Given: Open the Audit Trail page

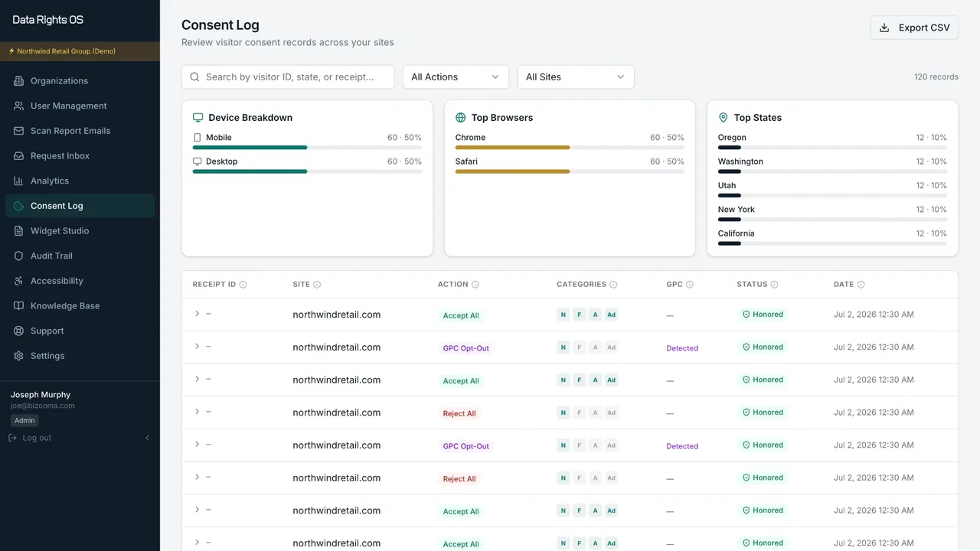Looking at the screenshot, I should [80, 256].
